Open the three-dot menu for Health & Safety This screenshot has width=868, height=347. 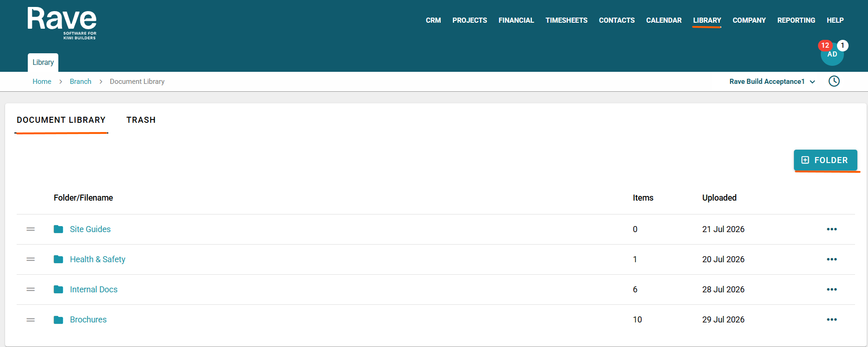pyautogui.click(x=831, y=259)
